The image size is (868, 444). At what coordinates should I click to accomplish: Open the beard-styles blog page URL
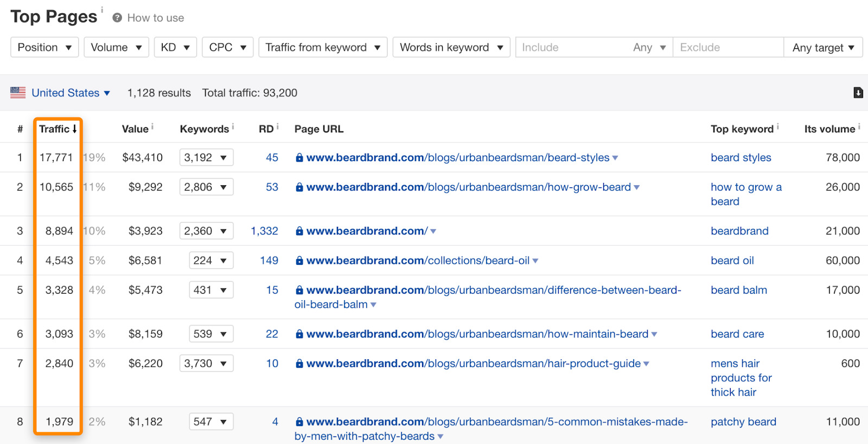coord(458,157)
